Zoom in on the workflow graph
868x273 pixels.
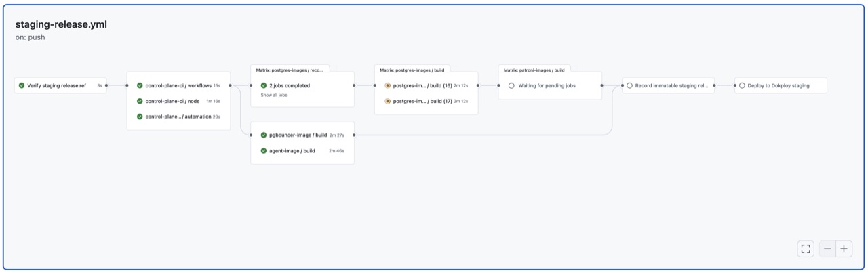844,249
